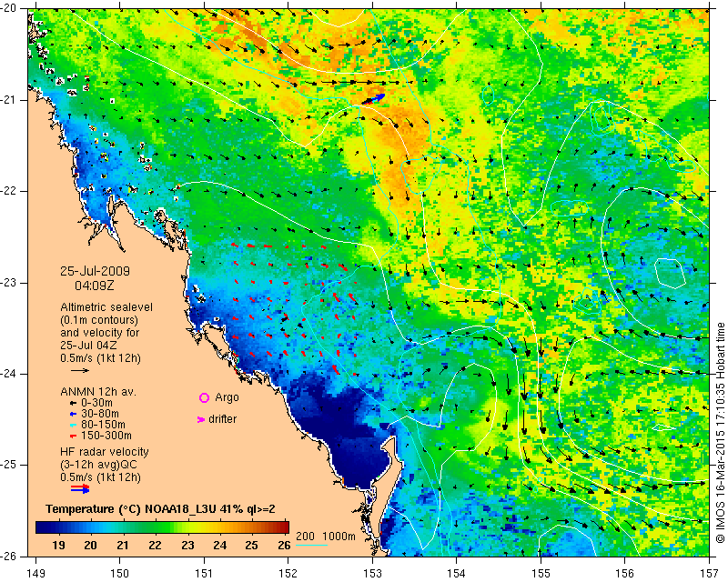Click the '200 1000m' isobath label
Image resolution: width=728 pixels, height=582 pixels.
[326, 537]
